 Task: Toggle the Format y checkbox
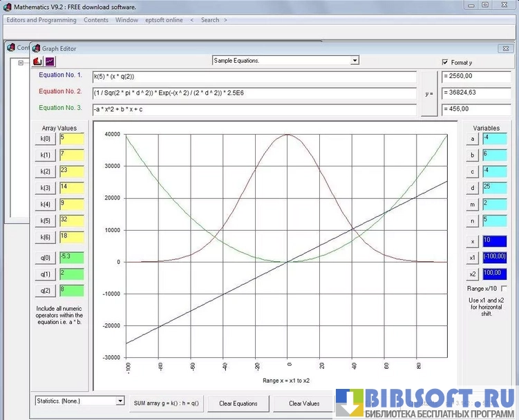click(445, 62)
